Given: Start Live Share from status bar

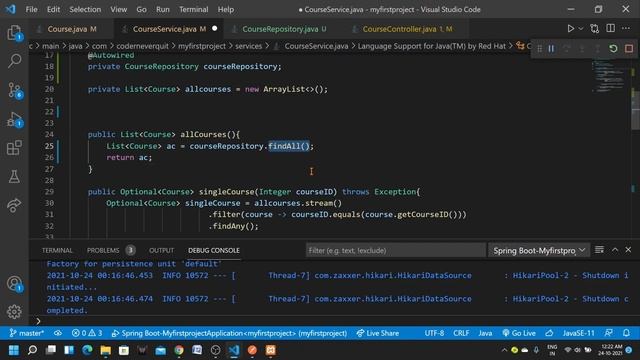Looking at the screenshot, I should 378,333.
